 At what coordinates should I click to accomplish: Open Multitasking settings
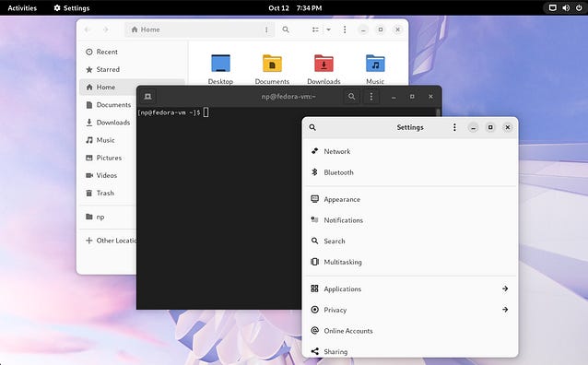410,262
